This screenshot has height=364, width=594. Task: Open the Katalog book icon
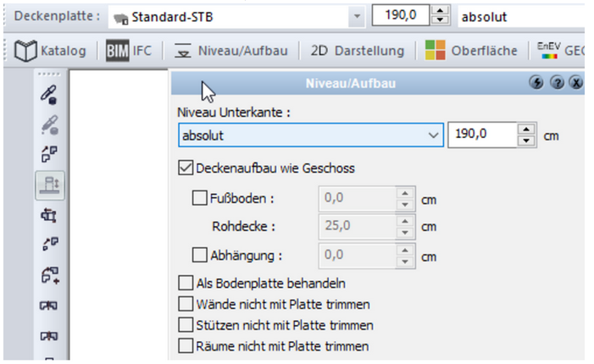pyautogui.click(x=25, y=51)
